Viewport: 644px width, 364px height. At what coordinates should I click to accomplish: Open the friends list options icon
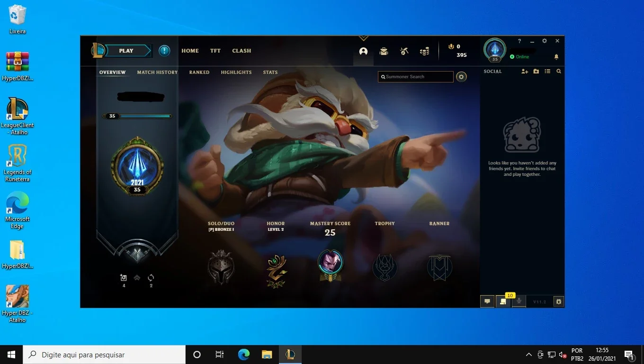click(x=547, y=72)
